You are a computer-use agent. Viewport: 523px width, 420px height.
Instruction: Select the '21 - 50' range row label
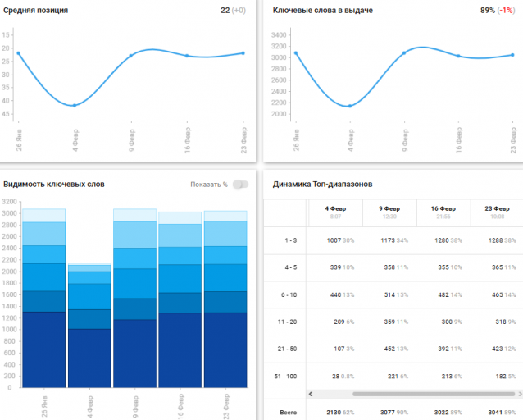pos(287,349)
